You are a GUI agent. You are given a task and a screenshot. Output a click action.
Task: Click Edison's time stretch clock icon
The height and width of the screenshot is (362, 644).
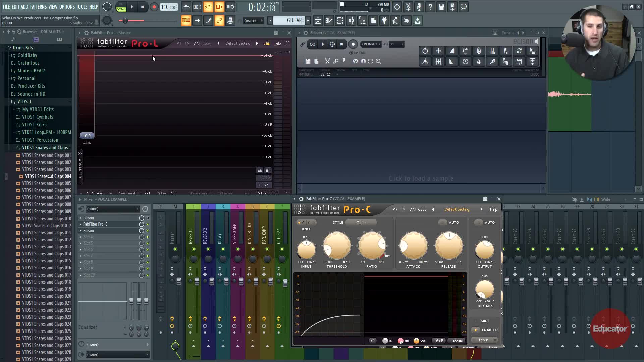465,62
